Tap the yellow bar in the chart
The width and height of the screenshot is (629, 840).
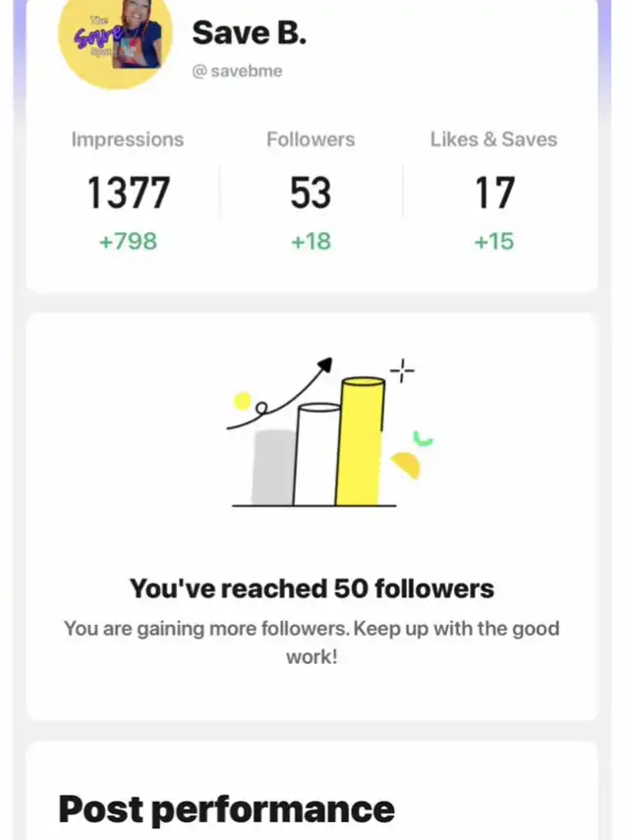point(360,441)
